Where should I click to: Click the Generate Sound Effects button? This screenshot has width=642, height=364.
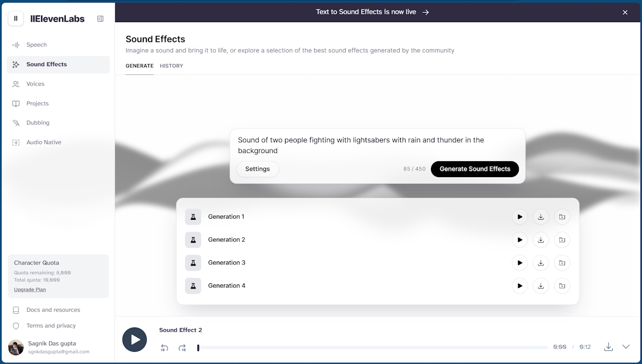coord(475,169)
